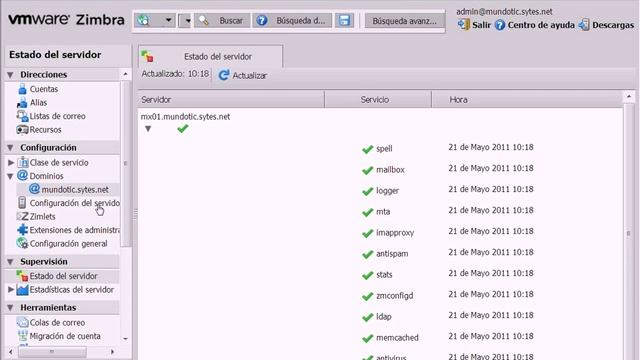Sort by the Hora column header

coord(527,100)
